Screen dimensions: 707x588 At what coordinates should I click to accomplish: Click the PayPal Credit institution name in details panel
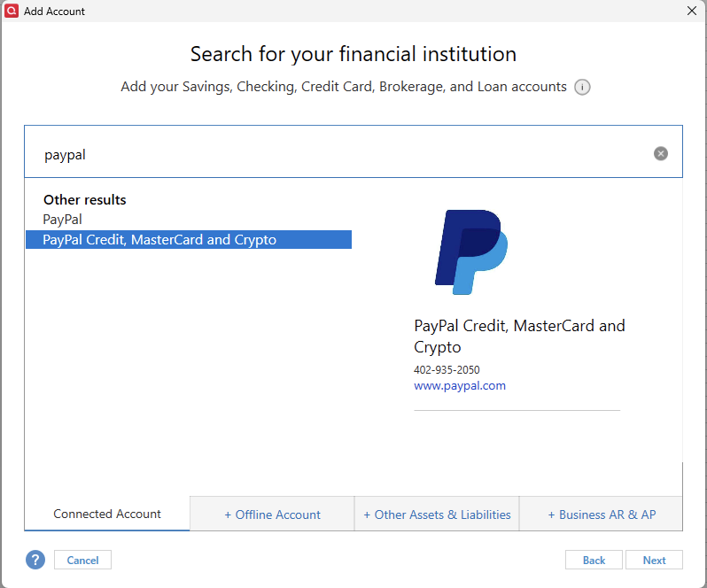[x=519, y=337]
